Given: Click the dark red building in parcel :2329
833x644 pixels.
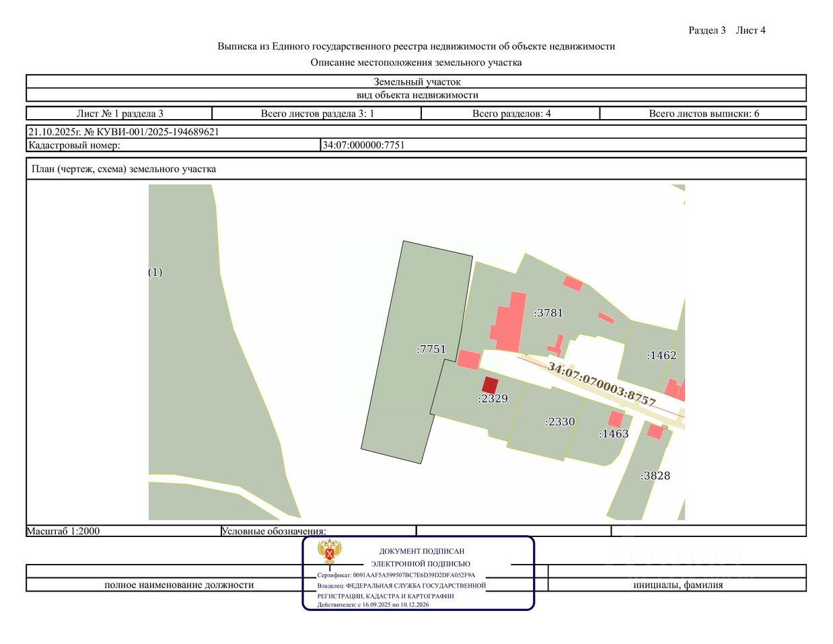Looking at the screenshot, I should (x=490, y=386).
